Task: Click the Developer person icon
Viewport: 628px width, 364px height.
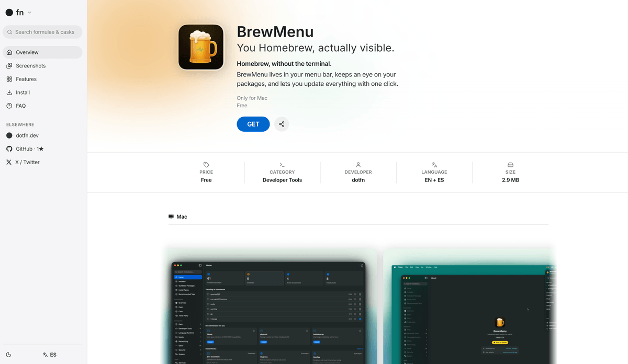Action: pos(358,164)
